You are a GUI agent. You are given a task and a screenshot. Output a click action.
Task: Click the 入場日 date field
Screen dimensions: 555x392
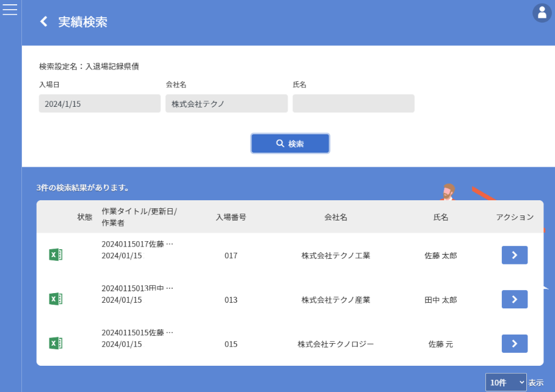click(100, 104)
